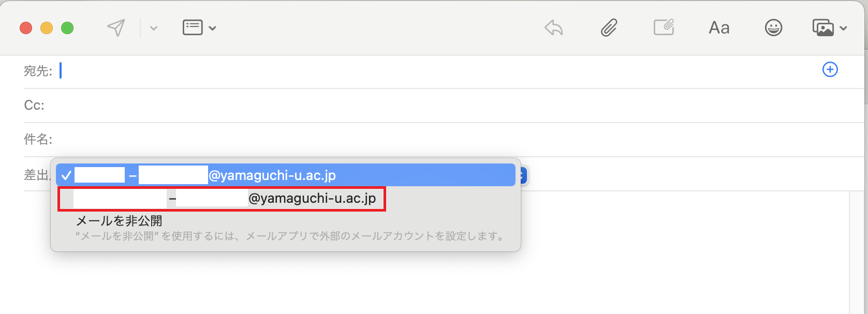Select the checked yamaguchi-u.ac.jp sender address
The width and height of the screenshot is (868, 314).
[286, 175]
